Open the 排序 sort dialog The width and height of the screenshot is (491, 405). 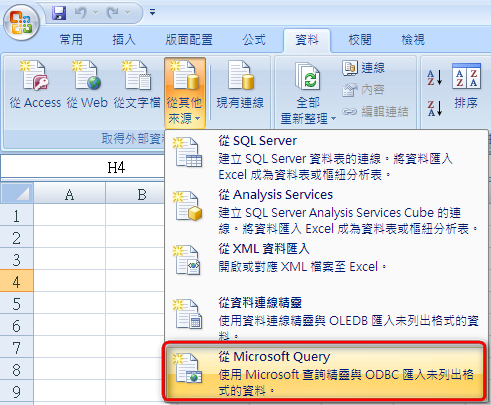click(466, 86)
